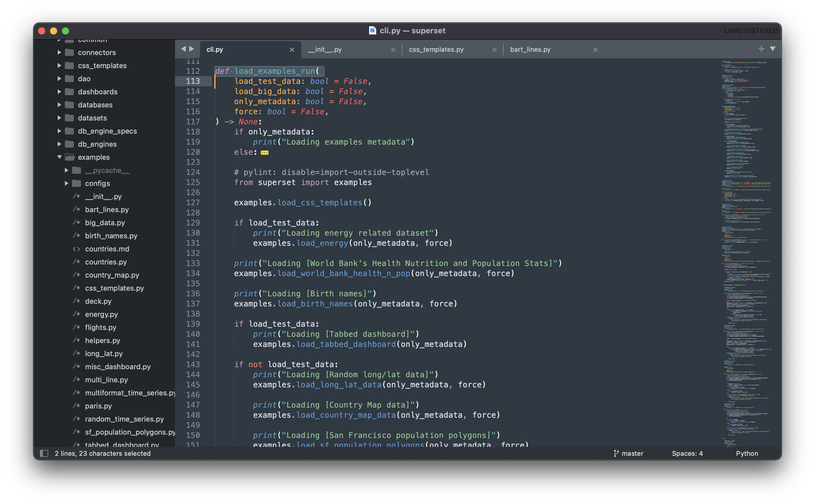This screenshot has height=504, width=815.
Task: Open the tab list dropdown arrow
Action: (773, 49)
